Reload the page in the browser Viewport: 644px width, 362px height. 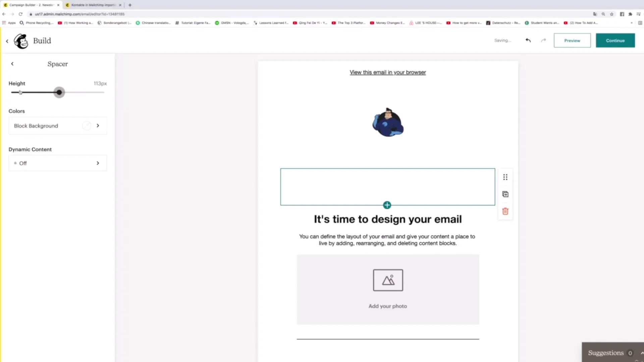click(20, 14)
